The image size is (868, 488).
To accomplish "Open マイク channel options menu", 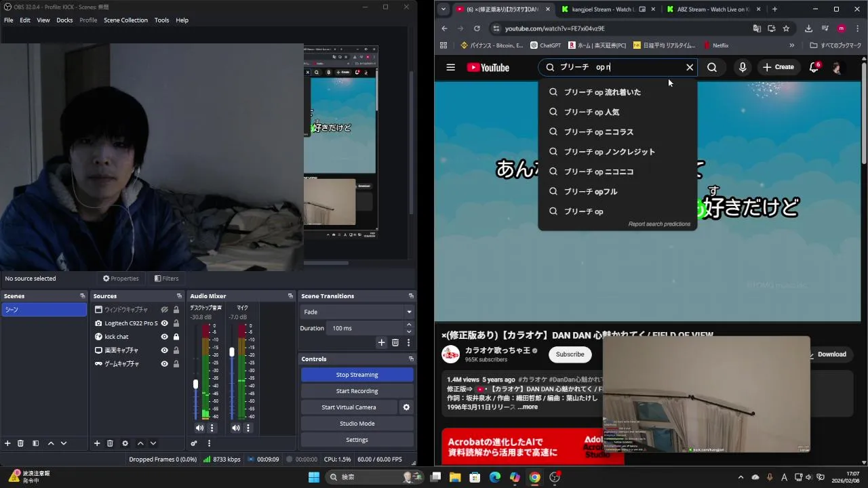I will point(248,428).
